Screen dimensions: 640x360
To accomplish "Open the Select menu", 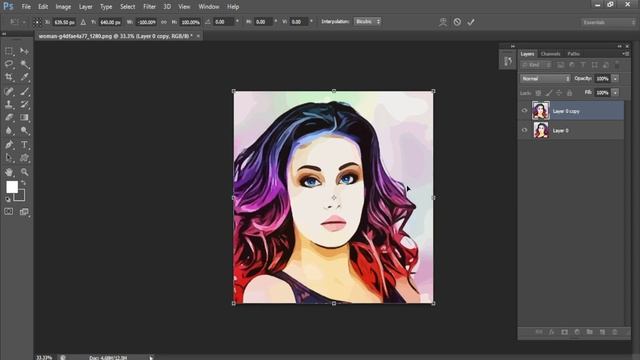I will point(127,7).
